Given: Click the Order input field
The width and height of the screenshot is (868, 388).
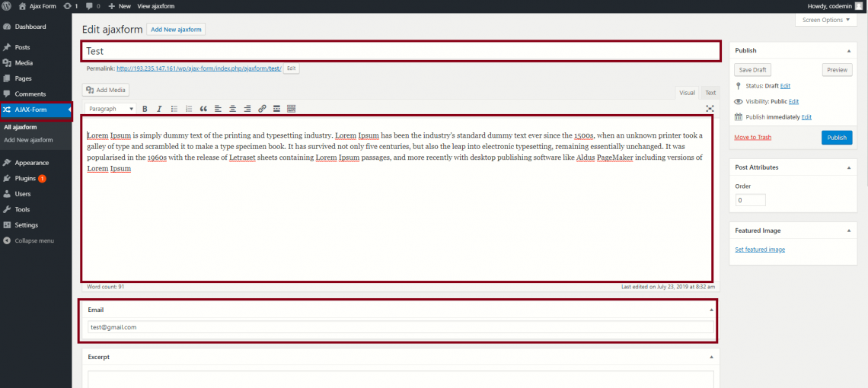Looking at the screenshot, I should coord(750,200).
